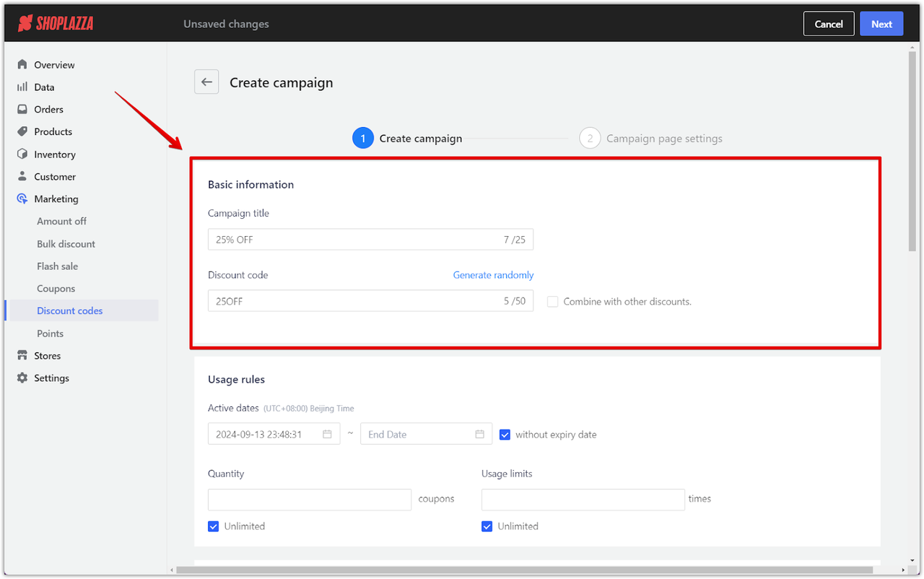Image resolution: width=924 pixels, height=579 pixels.
Task: Click the Usage limits times input
Action: [583, 500]
